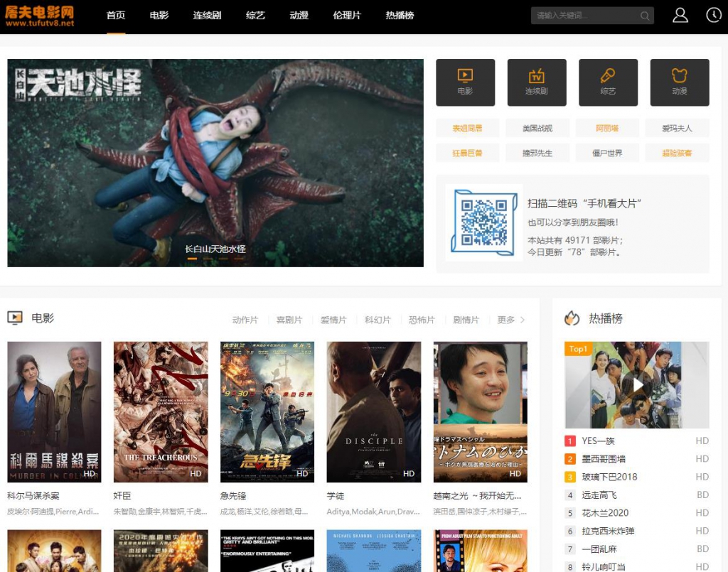Click the 狂暴巨兽 hot tag
Image resolution: width=728 pixels, height=572 pixels.
(x=467, y=153)
